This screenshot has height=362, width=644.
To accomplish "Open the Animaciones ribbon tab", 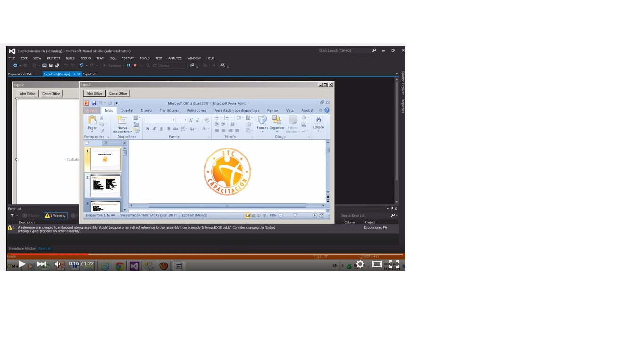I will [x=196, y=110].
